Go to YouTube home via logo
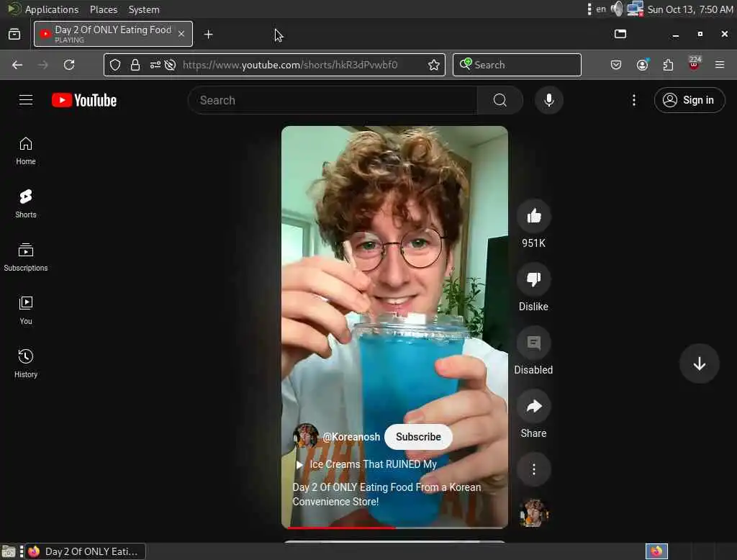This screenshot has height=560, width=737. pos(84,100)
